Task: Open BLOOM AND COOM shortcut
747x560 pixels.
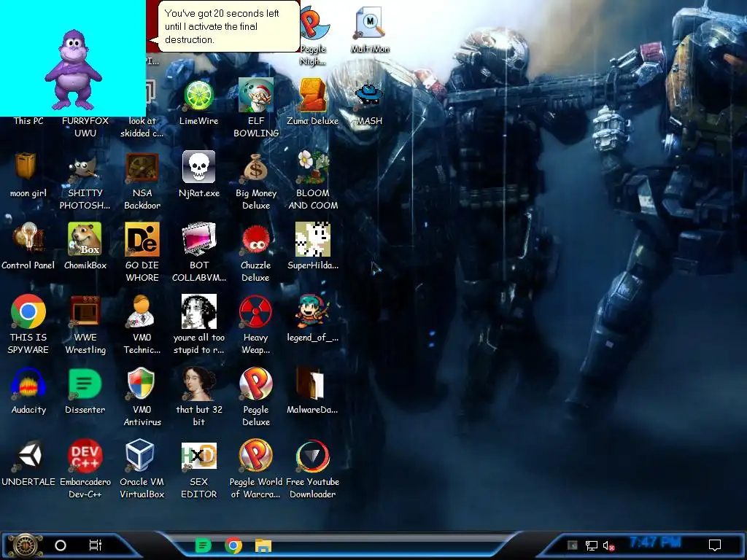Action: tap(312, 167)
